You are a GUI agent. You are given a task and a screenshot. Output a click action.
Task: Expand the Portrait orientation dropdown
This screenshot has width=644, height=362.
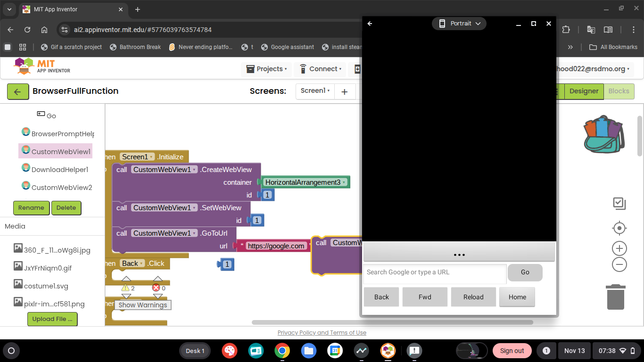pos(459,24)
